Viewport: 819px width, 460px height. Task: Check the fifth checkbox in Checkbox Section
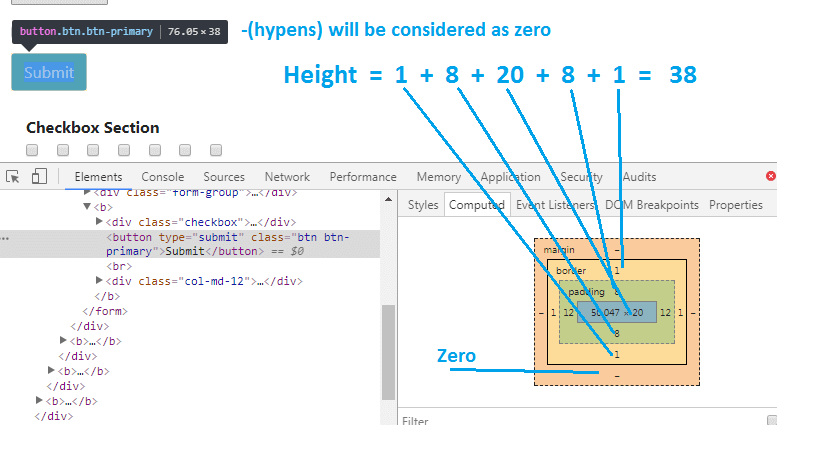tap(155, 150)
